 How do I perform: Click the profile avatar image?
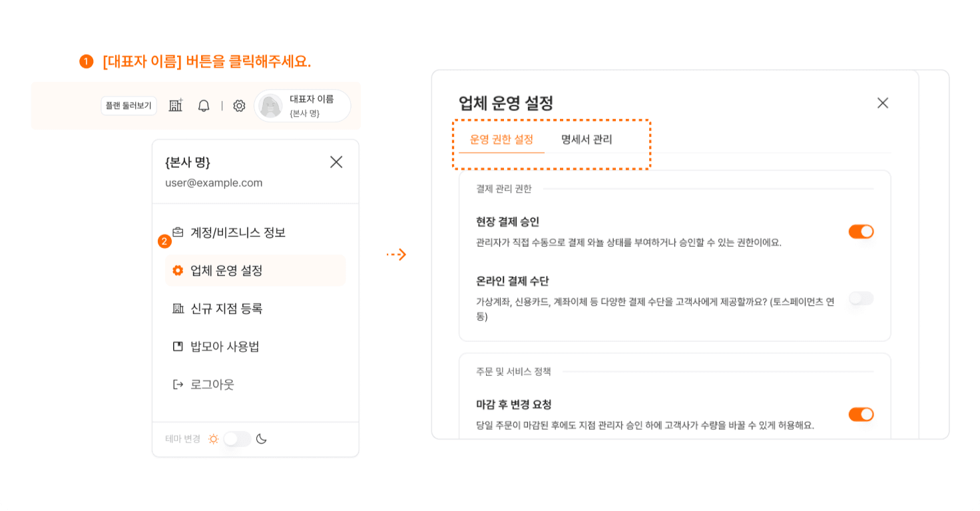pos(270,106)
